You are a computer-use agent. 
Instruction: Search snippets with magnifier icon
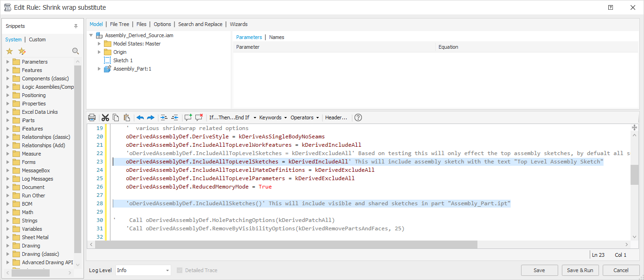pyautogui.click(x=76, y=51)
